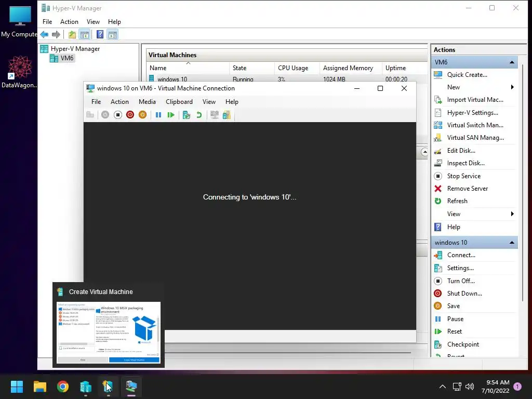Open File menu in Hyper-V Manager
Viewport: 532px width, 399px height.
[x=47, y=22]
